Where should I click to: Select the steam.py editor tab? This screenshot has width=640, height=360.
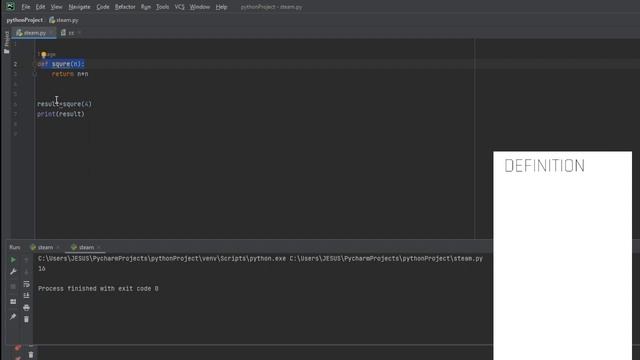tap(35, 33)
